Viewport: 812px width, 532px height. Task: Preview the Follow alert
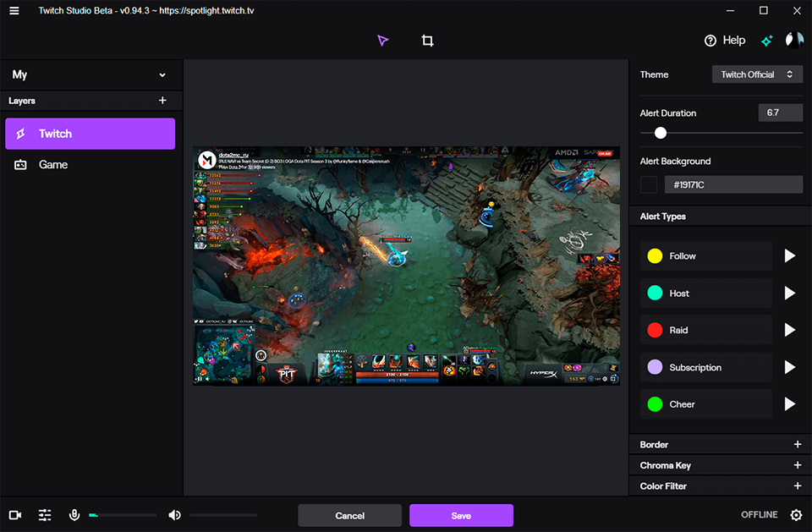point(789,255)
